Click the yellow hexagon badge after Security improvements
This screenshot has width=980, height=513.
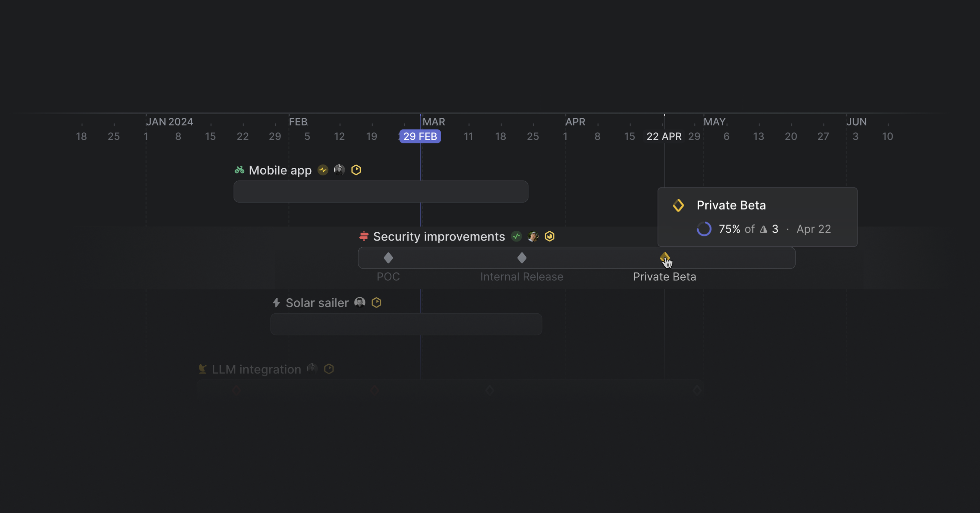coord(550,236)
